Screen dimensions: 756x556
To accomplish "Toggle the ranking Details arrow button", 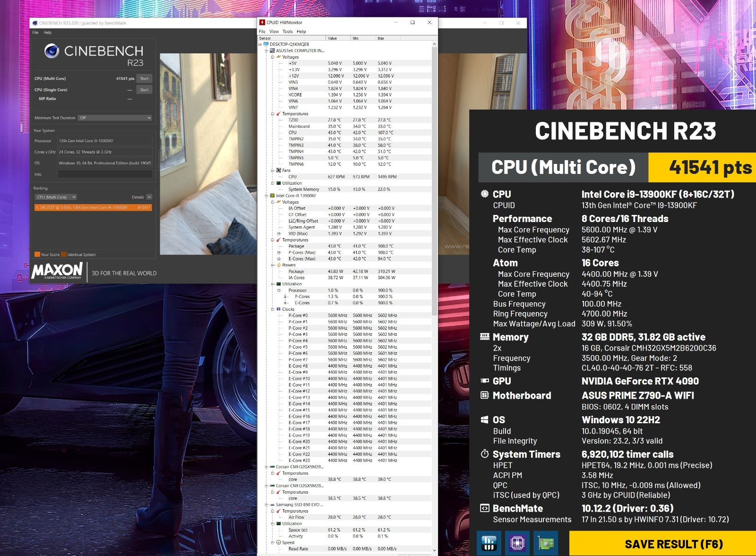I will click(149, 197).
